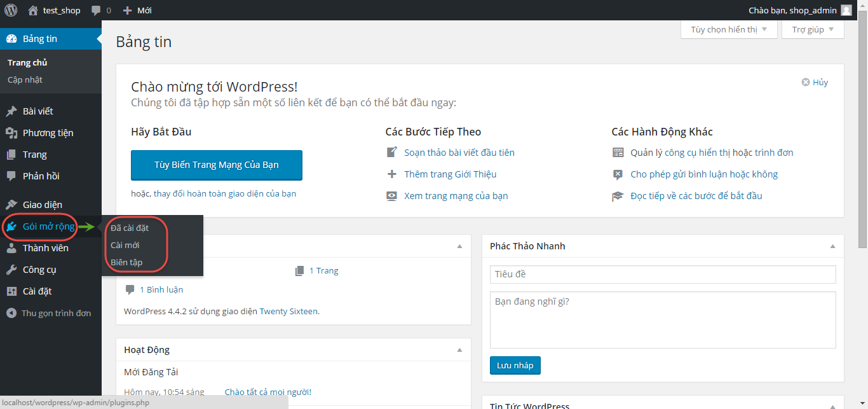Open trình đơn menus link
Image resolution: width=868 pixels, height=409 pixels.
774,153
